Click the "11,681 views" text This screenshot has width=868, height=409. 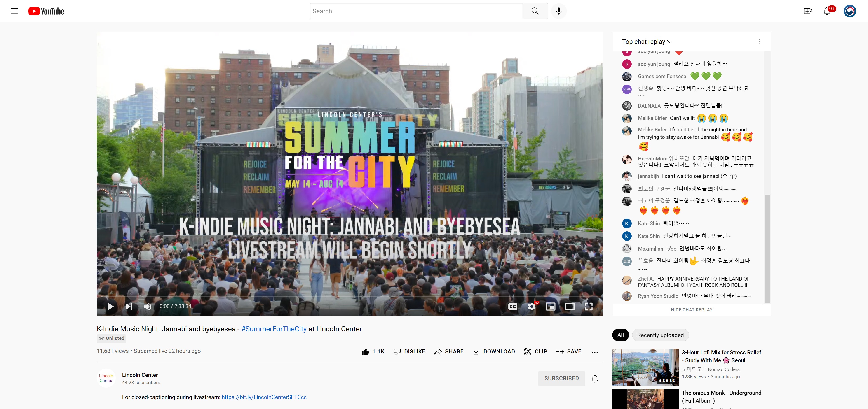tap(113, 351)
